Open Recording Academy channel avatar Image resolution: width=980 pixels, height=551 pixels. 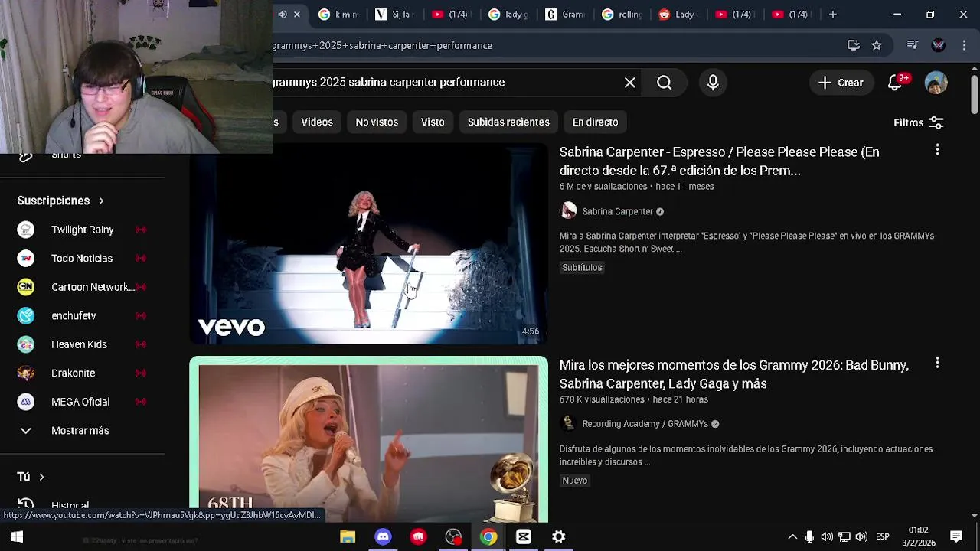[x=568, y=423]
